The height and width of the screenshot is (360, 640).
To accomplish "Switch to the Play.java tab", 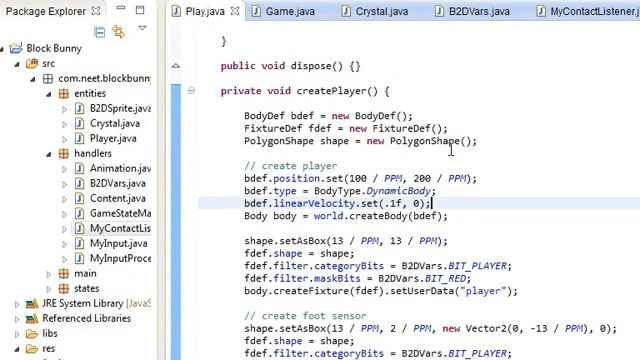I will coord(205,11).
